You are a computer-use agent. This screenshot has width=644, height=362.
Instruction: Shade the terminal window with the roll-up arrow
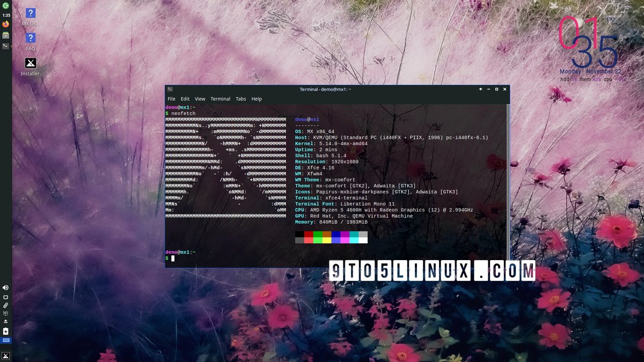click(480, 89)
